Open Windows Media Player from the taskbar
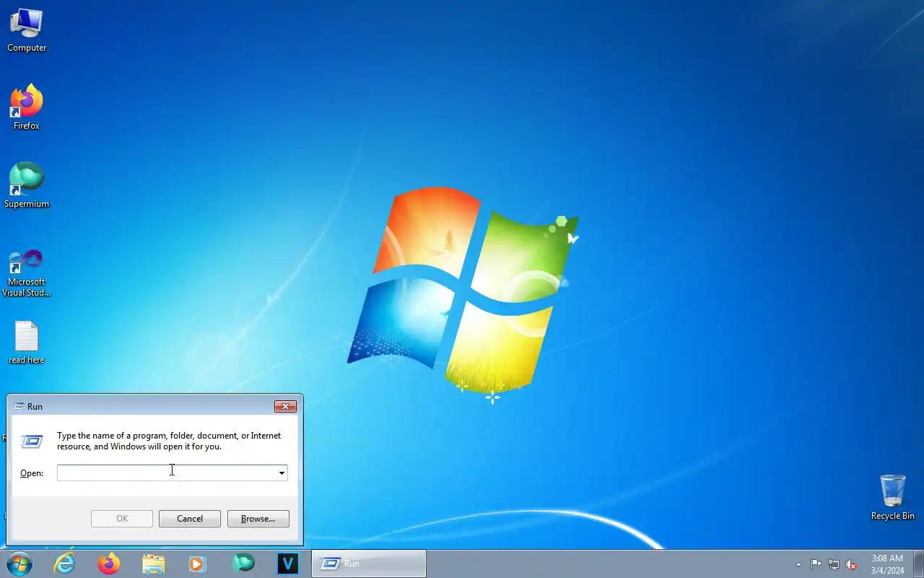 [x=198, y=564]
